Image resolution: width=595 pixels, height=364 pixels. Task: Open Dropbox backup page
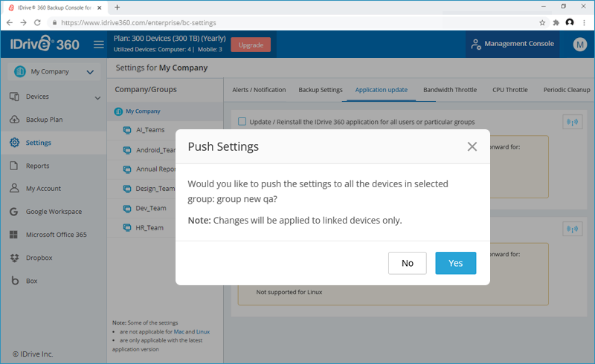[39, 258]
